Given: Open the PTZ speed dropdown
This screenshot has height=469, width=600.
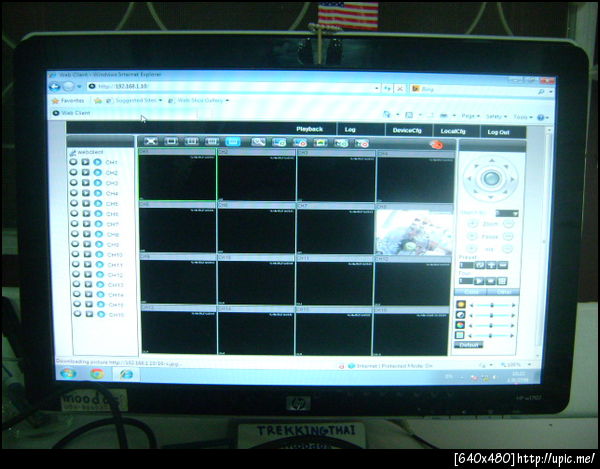Looking at the screenshot, I should [x=507, y=213].
